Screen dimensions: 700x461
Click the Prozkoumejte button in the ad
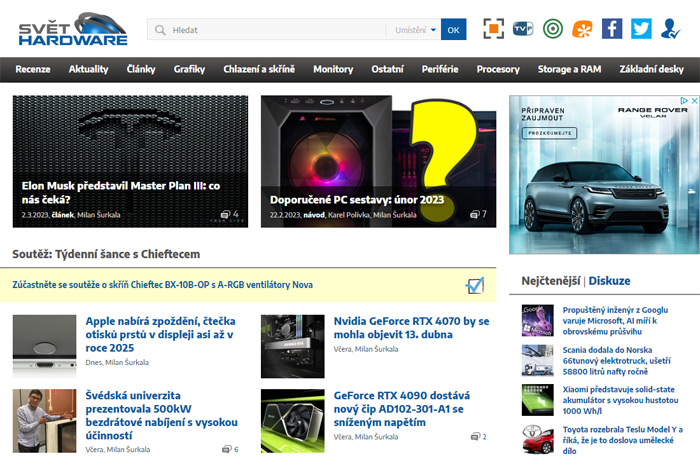point(550,131)
